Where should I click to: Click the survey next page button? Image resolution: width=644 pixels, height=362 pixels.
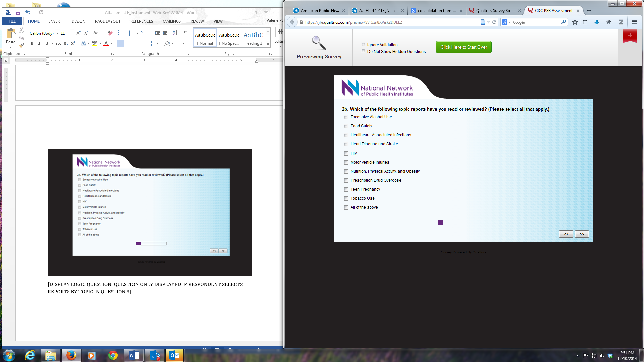click(x=582, y=234)
